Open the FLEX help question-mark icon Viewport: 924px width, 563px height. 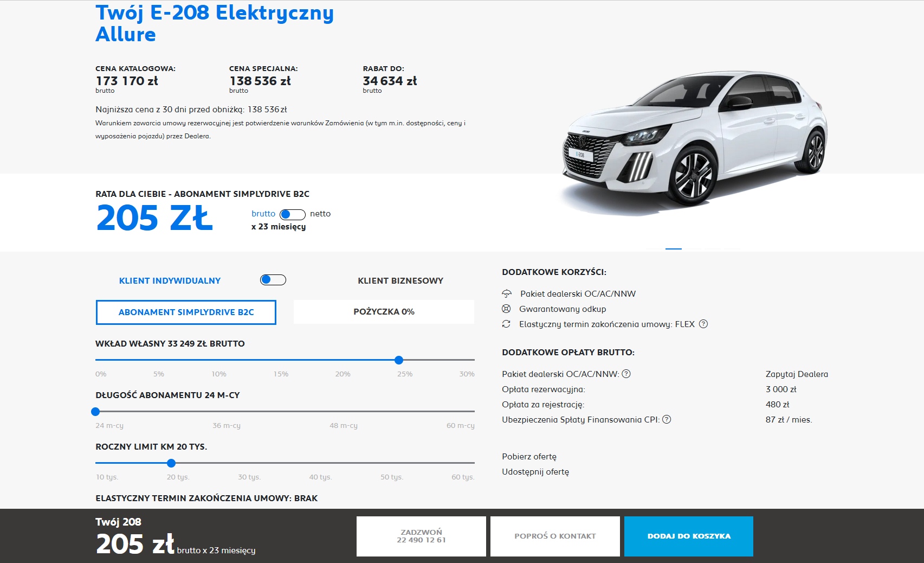tap(703, 324)
